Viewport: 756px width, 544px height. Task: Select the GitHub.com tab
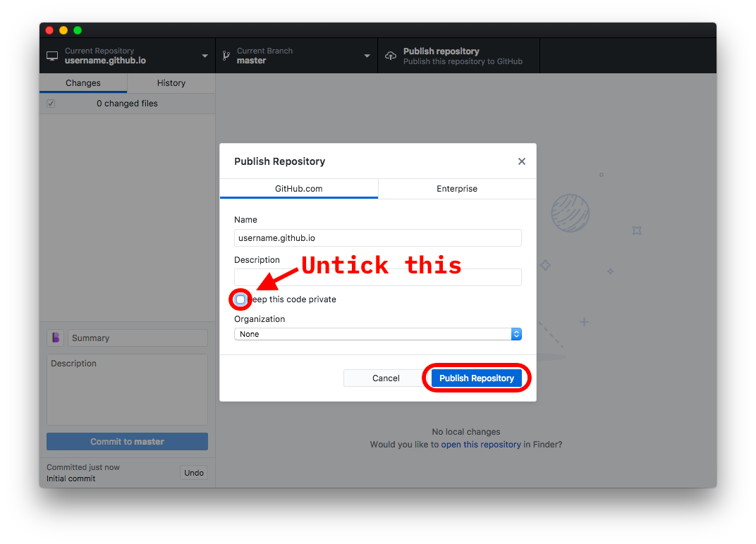[x=298, y=189]
